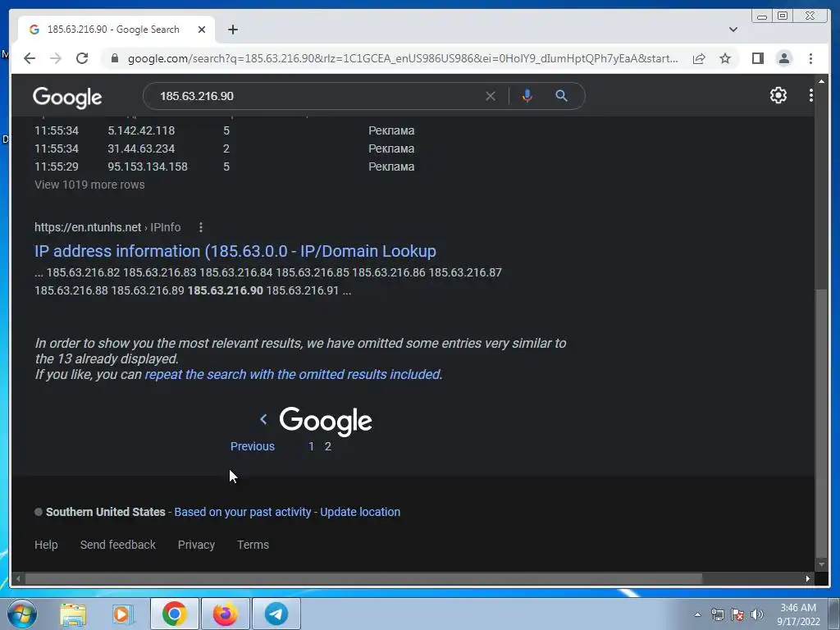The width and height of the screenshot is (840, 630).
Task: Reload the page with the refresh icon
Action: click(82, 58)
